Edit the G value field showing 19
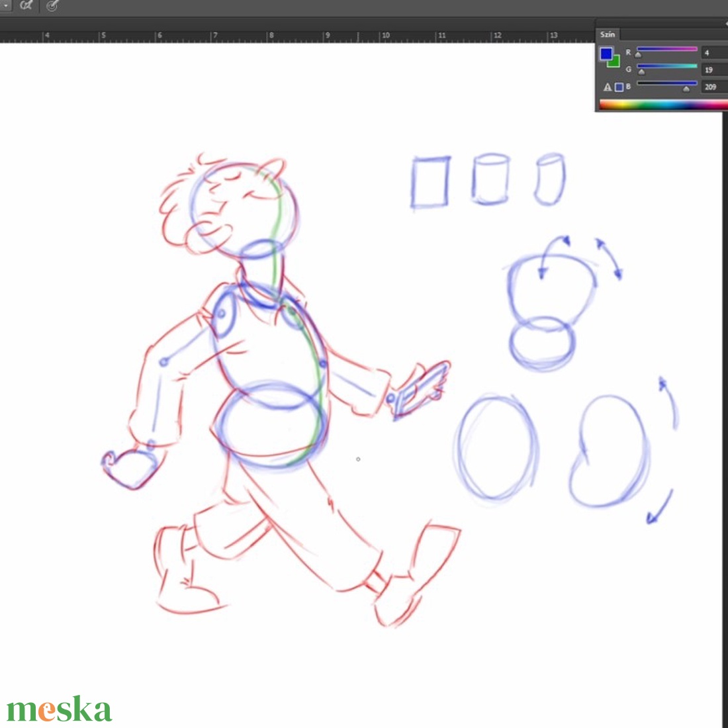This screenshot has height=728, width=728. [714, 69]
